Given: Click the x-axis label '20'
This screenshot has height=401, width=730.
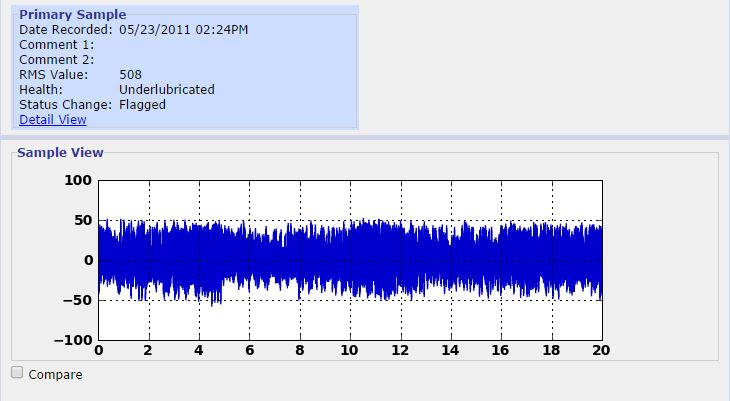Looking at the screenshot, I should [601, 350].
